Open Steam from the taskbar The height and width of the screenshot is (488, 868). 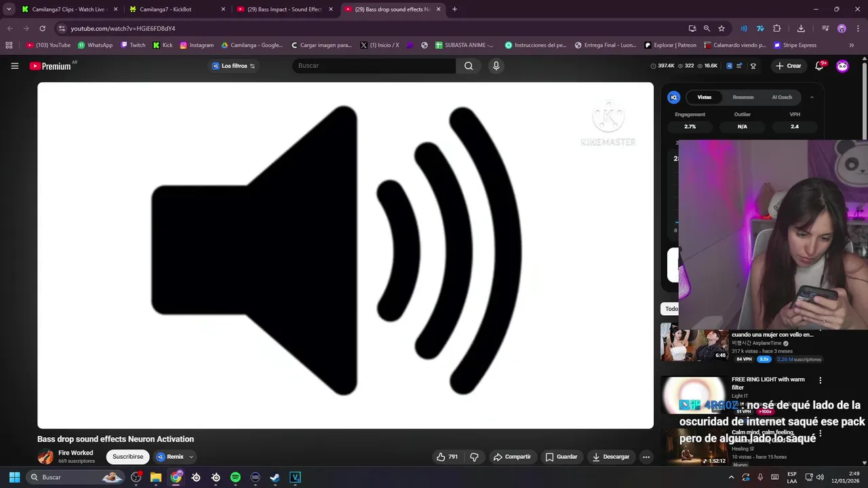coord(275,477)
